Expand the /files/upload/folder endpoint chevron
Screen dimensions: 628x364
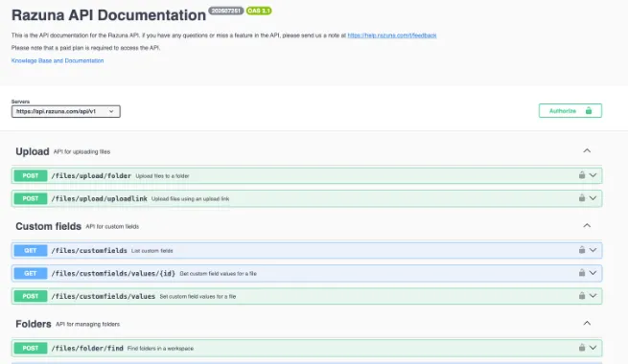(x=593, y=175)
